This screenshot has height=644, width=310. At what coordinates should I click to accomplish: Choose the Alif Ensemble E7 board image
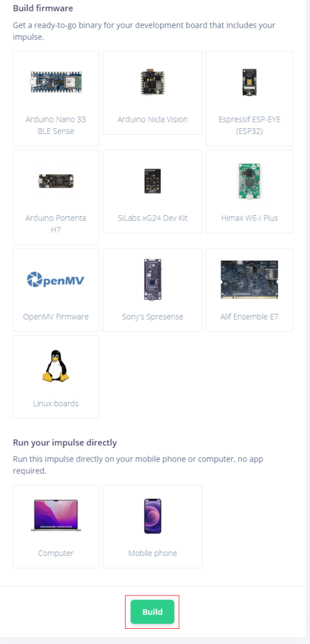pyautogui.click(x=249, y=280)
